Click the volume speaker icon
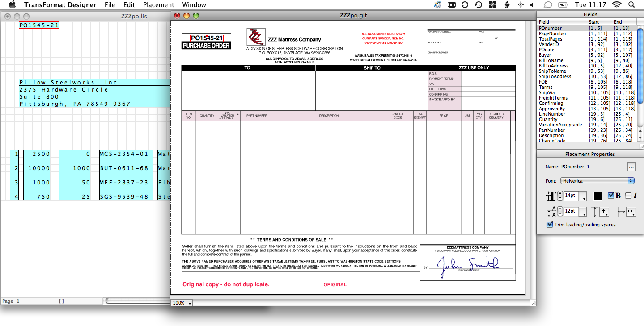644x326 pixels. pyautogui.click(x=533, y=5)
